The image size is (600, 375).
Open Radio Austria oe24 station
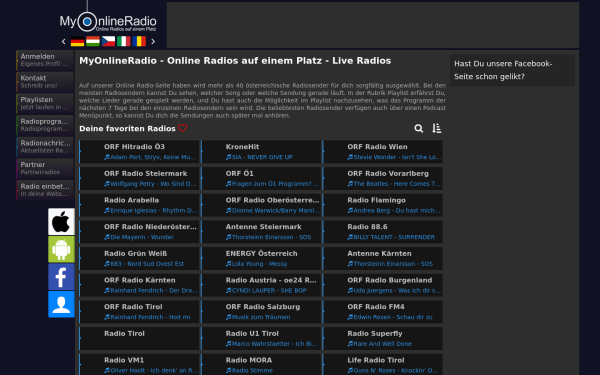261,285
